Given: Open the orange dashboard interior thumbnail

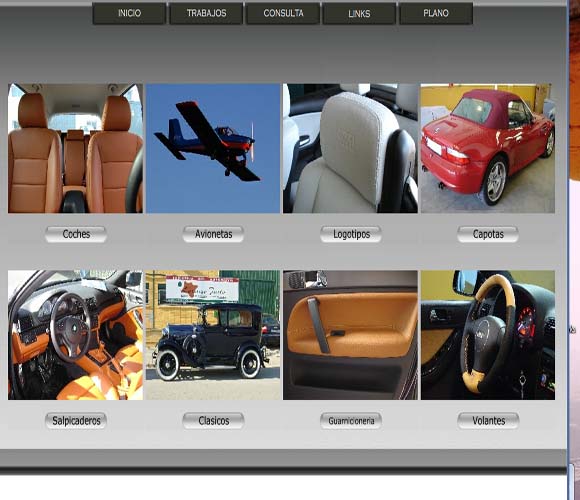Looking at the screenshot, I should 75,335.
